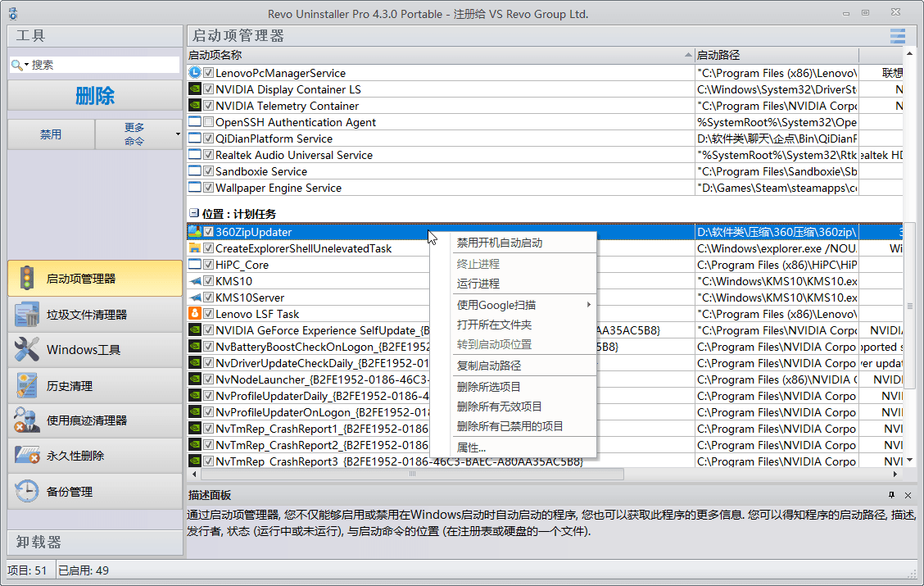Expand the 使用Google扫描 submenu

point(587,305)
